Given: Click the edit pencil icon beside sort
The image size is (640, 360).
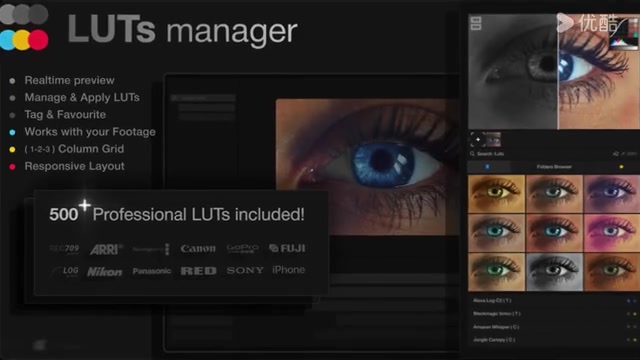Looking at the screenshot, I should point(623,154).
